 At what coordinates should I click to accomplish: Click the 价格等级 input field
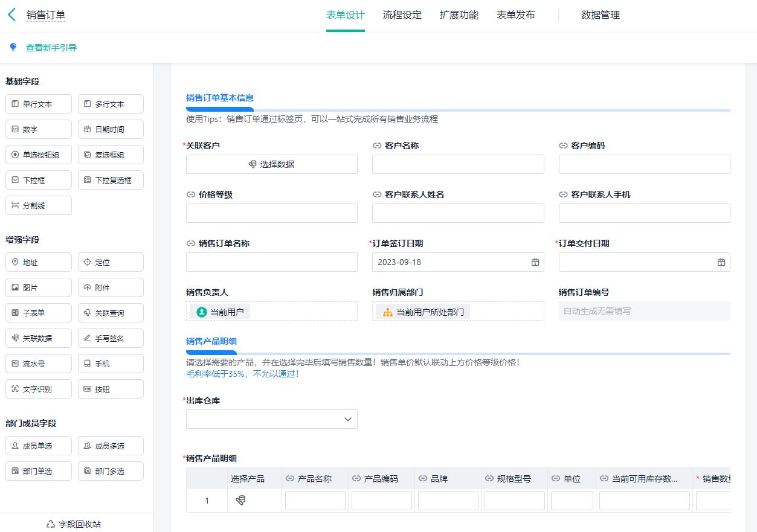[272, 213]
